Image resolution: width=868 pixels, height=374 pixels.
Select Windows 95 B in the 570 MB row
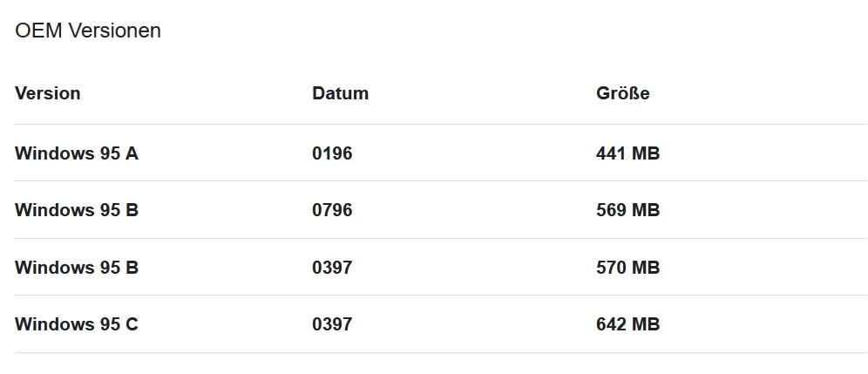click(77, 267)
